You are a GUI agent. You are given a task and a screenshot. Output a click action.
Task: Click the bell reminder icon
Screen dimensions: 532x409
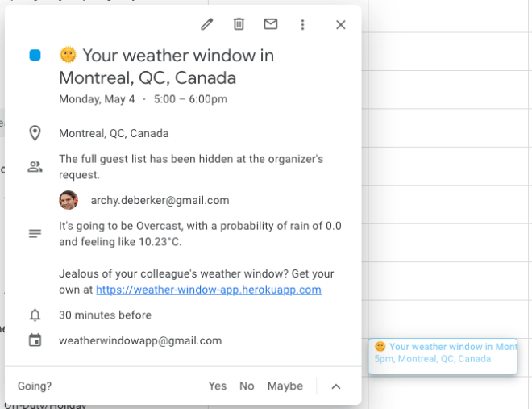click(x=35, y=315)
